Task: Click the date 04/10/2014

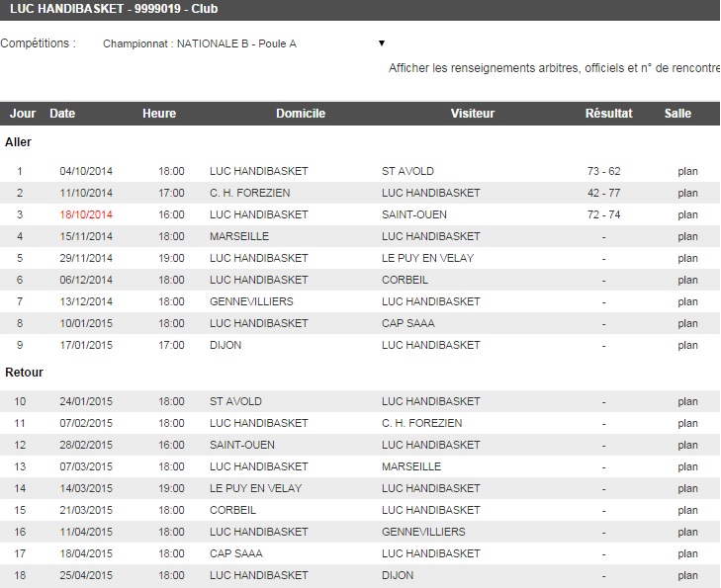Action: (x=86, y=171)
